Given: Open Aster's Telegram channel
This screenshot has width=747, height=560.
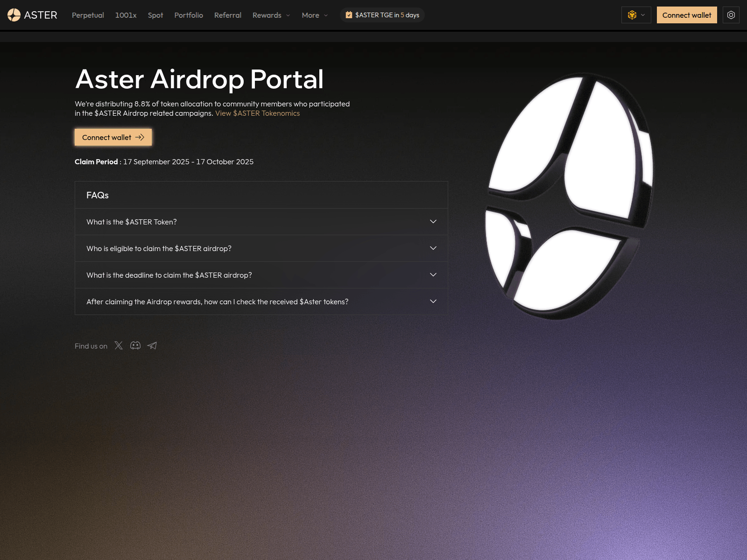Looking at the screenshot, I should pos(152,345).
